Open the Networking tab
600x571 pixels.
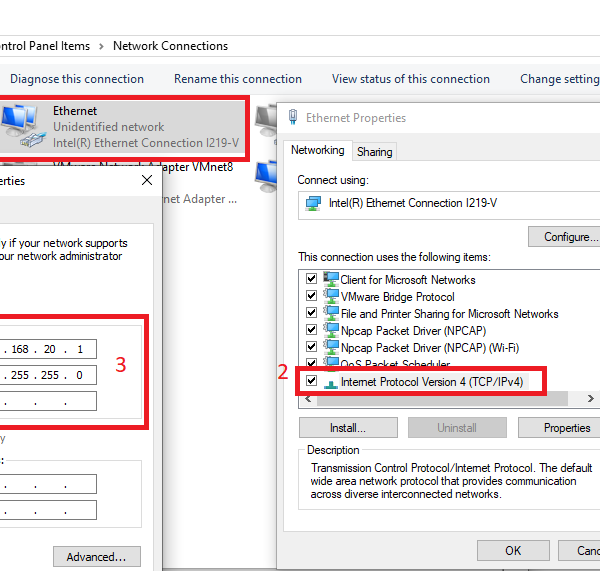click(317, 151)
